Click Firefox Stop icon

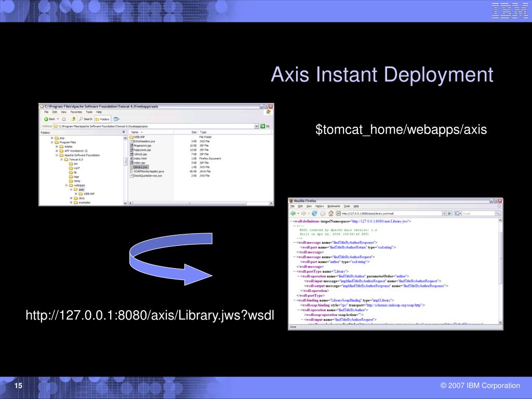(x=323, y=214)
